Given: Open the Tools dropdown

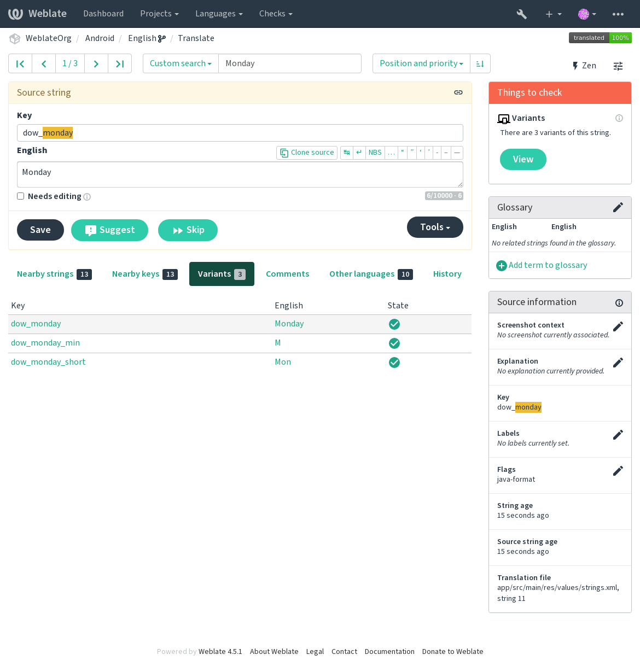Looking at the screenshot, I should click(x=435, y=227).
